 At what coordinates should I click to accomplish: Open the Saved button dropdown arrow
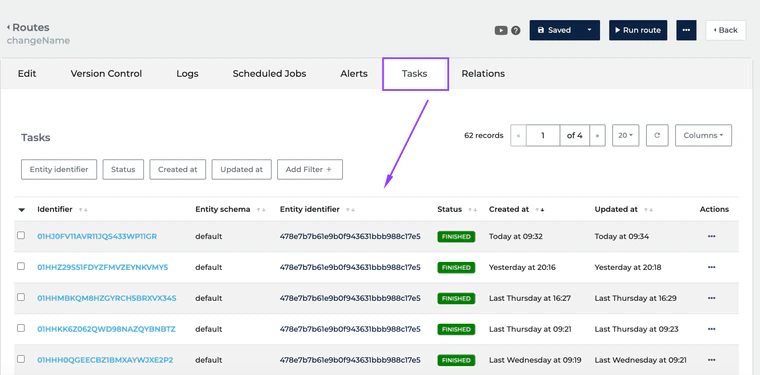(x=589, y=30)
